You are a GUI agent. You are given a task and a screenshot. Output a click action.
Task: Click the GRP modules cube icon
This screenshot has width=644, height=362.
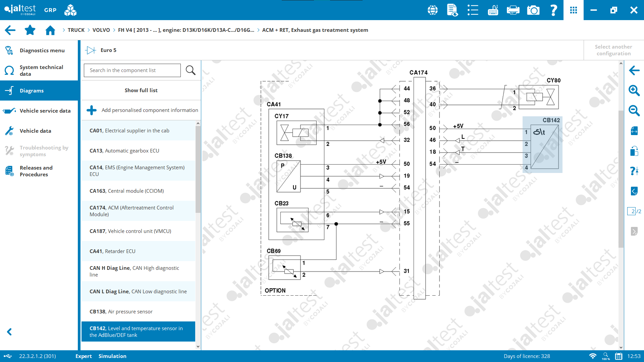(x=70, y=10)
